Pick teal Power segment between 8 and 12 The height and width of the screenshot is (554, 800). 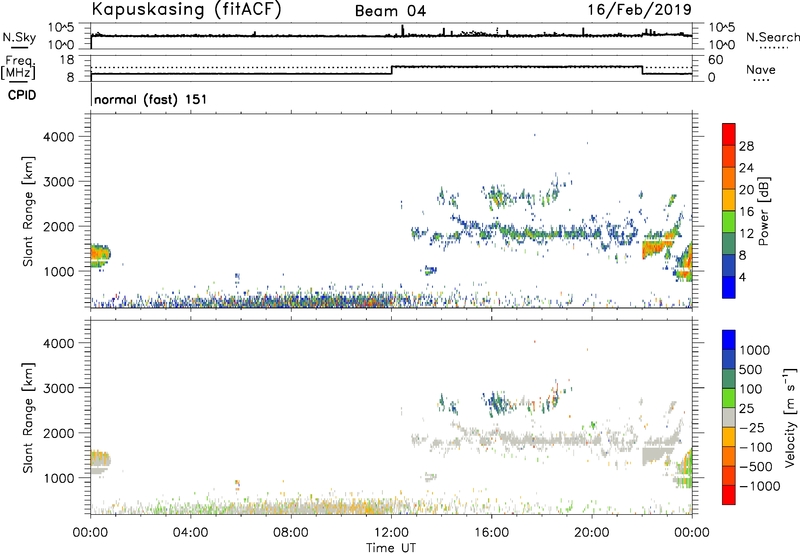729,244
